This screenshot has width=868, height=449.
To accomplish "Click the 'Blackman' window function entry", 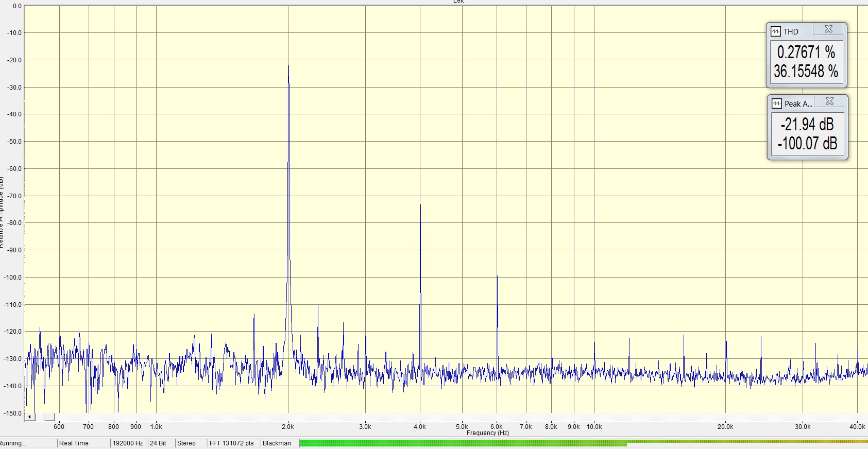I will tap(279, 443).
